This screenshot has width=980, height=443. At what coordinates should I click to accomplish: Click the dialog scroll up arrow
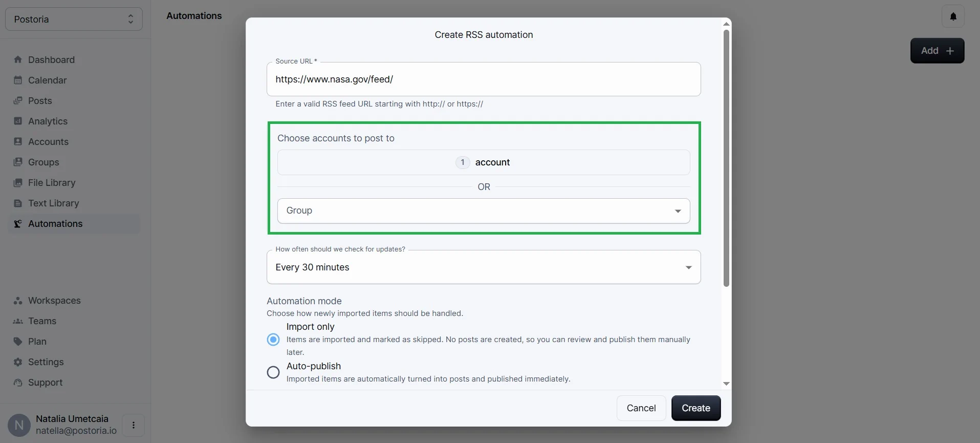pos(726,24)
